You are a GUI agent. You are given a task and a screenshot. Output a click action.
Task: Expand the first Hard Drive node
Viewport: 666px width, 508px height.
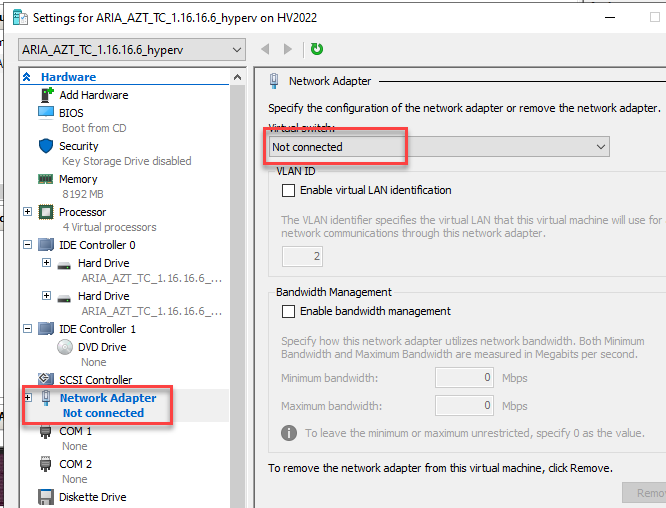[x=47, y=262]
